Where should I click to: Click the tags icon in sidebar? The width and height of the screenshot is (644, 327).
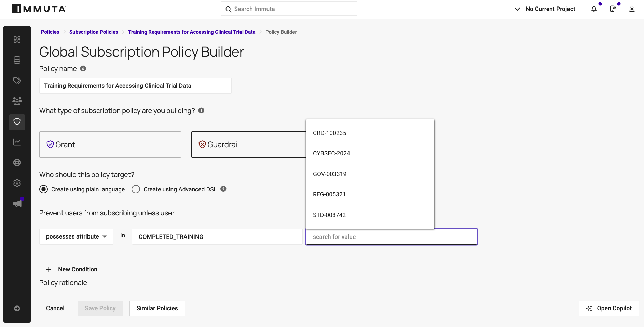point(17,81)
